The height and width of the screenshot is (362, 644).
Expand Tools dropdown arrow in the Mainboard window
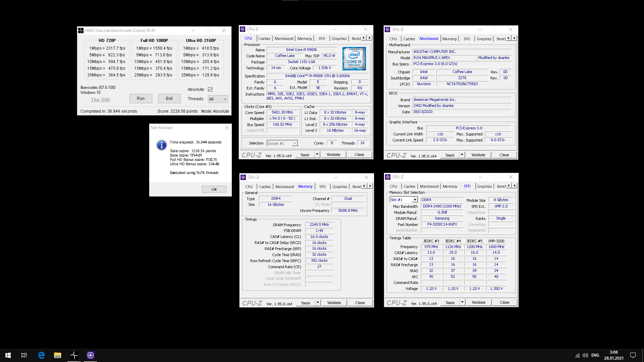[x=462, y=155]
